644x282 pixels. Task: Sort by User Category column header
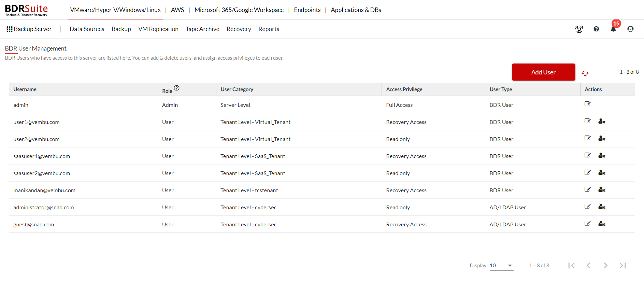(x=237, y=89)
